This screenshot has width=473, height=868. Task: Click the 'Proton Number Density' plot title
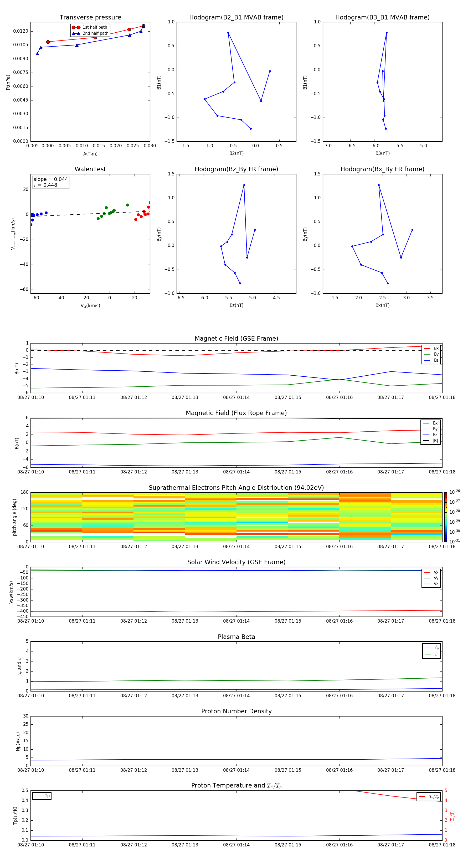coord(236,712)
